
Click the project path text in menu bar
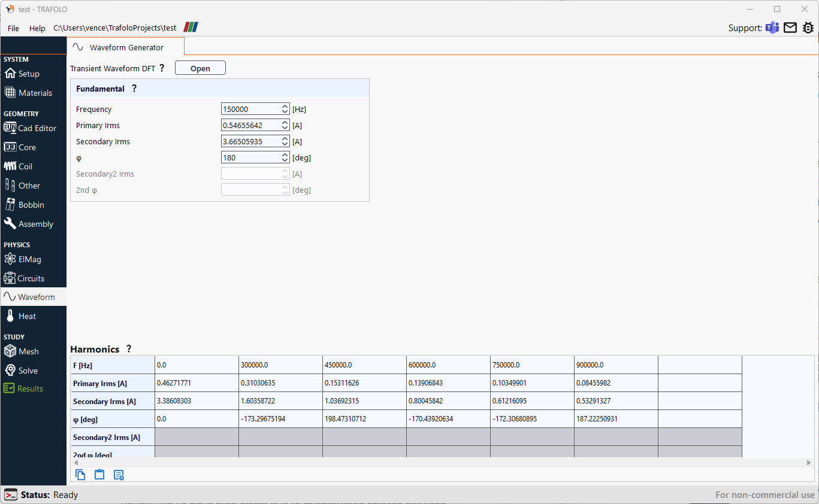click(x=115, y=28)
